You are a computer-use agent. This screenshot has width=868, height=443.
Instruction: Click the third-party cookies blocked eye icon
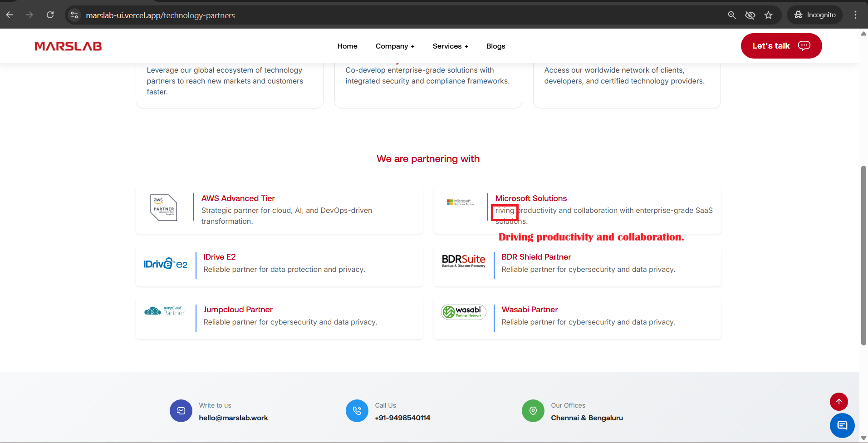click(x=750, y=15)
